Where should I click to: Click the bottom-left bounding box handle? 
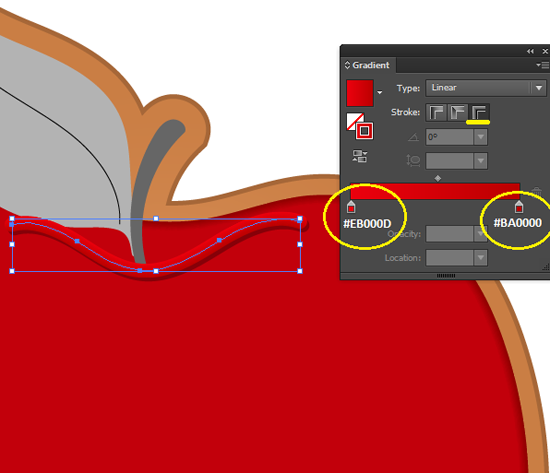pos(12,271)
